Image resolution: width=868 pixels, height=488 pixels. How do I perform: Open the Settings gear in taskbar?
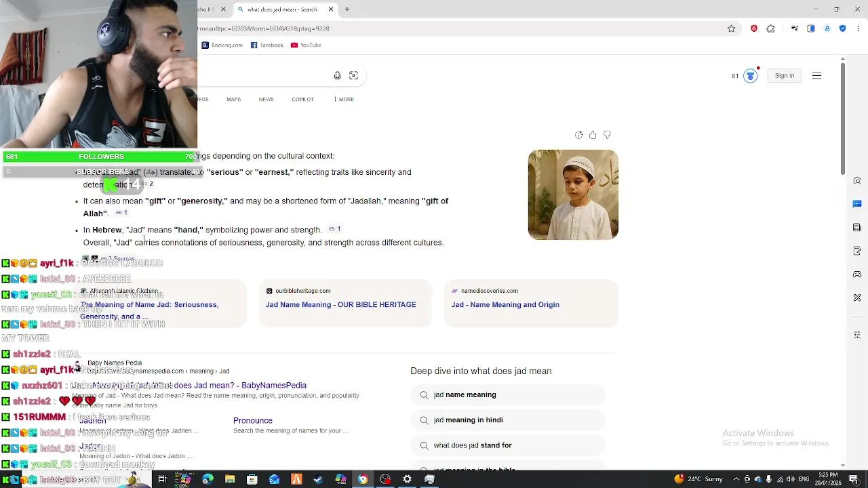(407, 479)
